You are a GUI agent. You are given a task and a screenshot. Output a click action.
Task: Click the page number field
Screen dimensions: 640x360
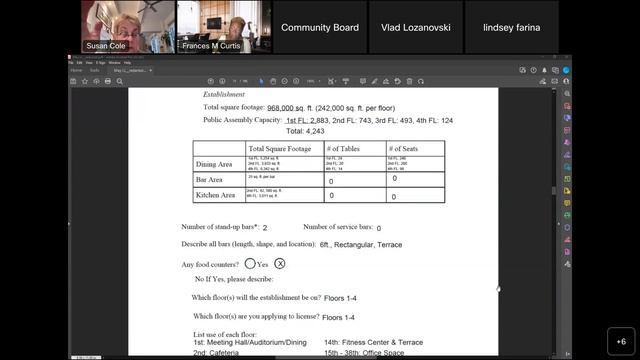[x=236, y=81]
